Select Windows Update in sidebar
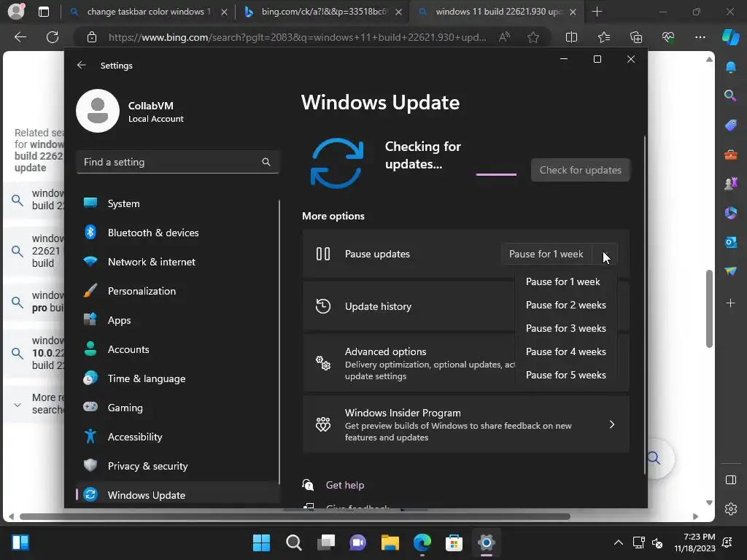Image resolution: width=747 pixels, height=560 pixels. pos(177,495)
